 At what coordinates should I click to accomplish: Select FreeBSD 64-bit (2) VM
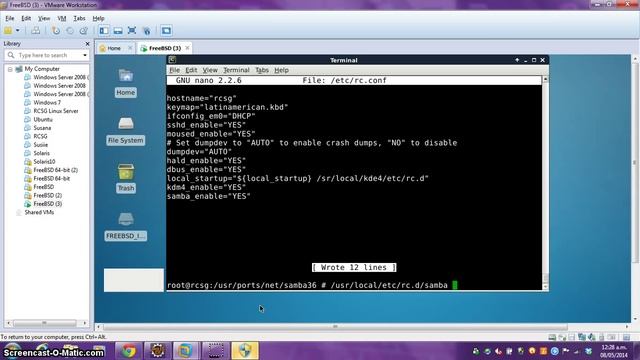56,170
